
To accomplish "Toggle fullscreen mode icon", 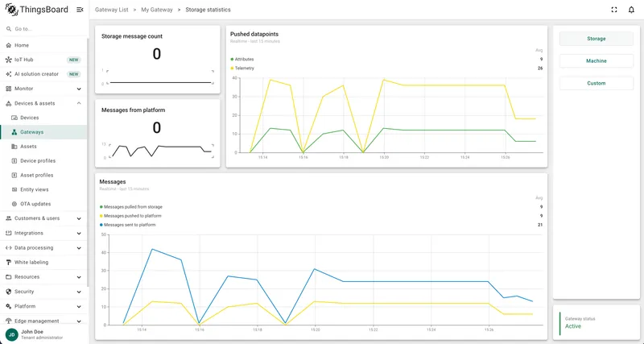I will (614, 10).
